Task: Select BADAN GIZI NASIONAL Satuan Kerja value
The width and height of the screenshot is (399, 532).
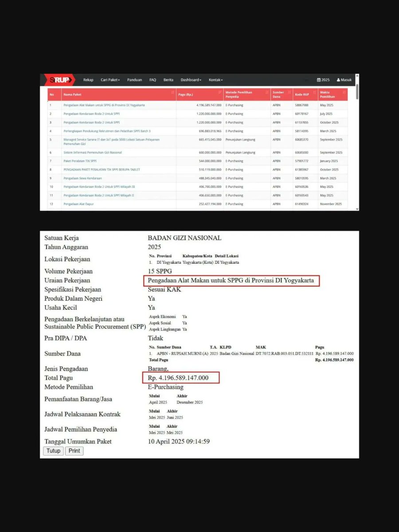Action: tap(184, 238)
